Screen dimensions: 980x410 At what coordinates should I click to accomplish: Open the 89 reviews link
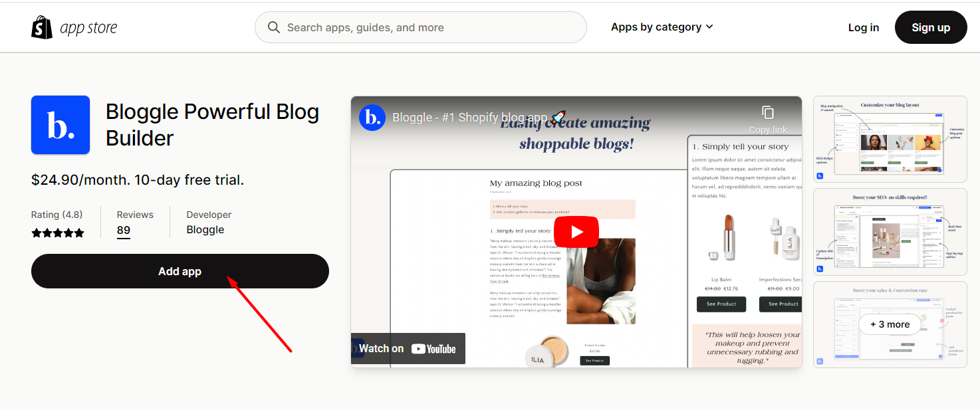click(x=123, y=230)
